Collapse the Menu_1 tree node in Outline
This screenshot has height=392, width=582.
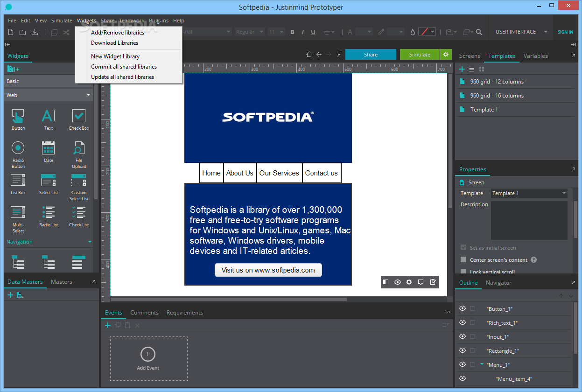482,364
